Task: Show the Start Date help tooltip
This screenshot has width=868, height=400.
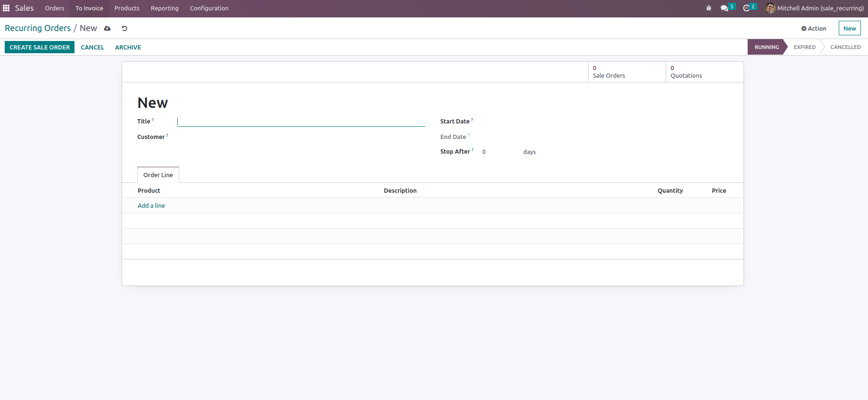Action: click(472, 120)
